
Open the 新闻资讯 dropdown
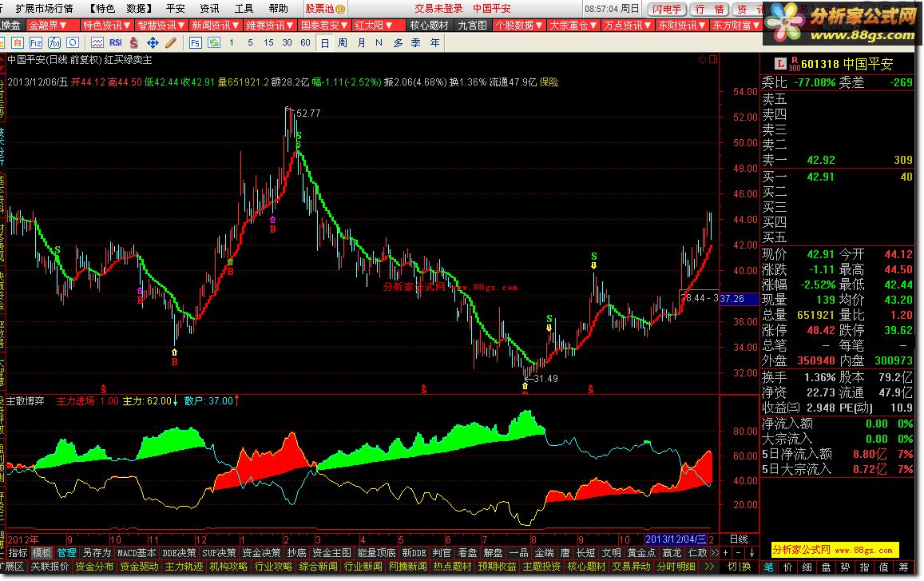[x=215, y=26]
